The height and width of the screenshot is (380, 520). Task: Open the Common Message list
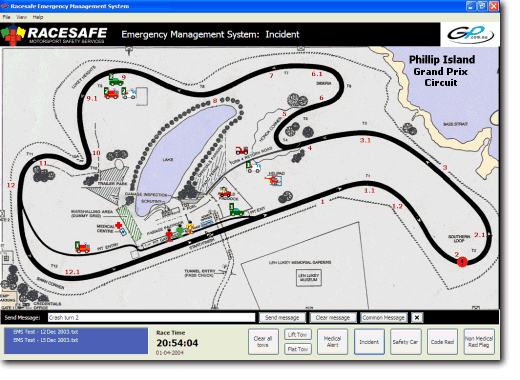pos(384,318)
